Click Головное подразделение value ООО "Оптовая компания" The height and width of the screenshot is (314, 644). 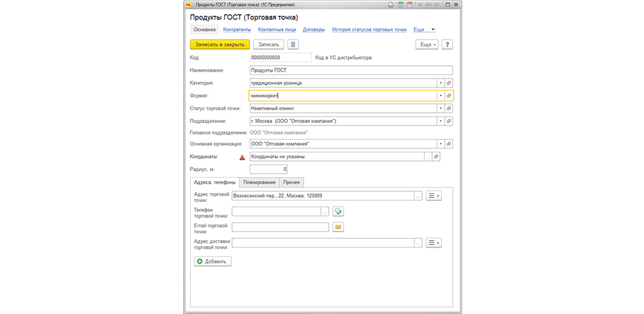pos(279,132)
